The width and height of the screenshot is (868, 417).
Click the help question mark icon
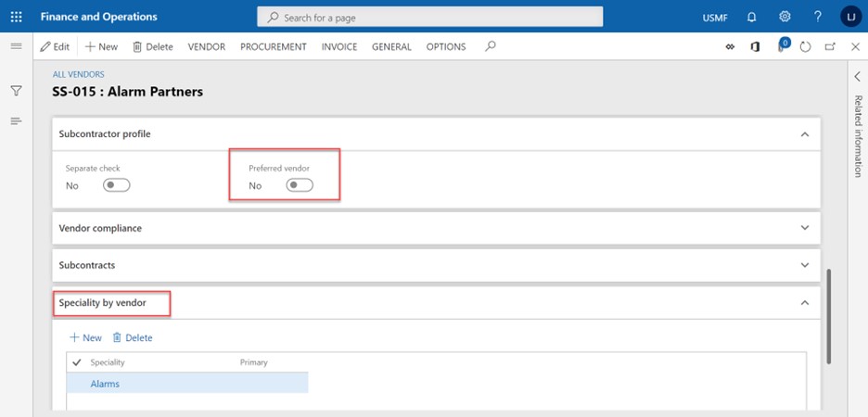click(817, 17)
